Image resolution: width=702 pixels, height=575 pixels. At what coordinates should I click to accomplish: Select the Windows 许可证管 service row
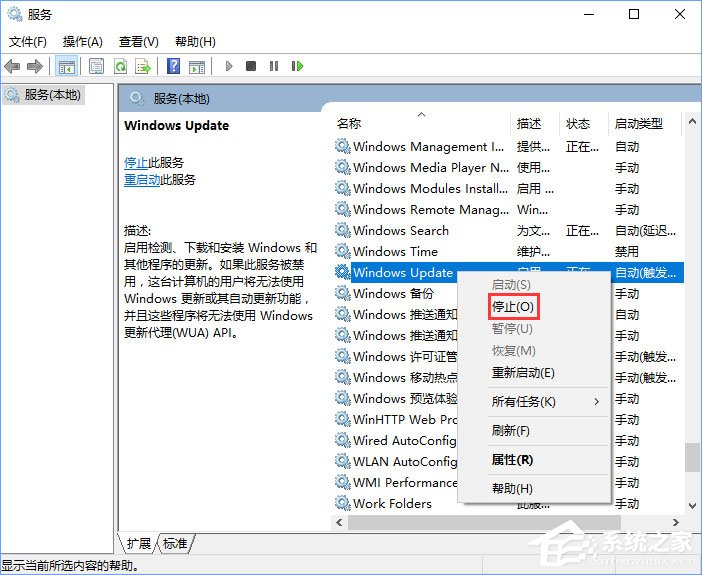coord(396,356)
